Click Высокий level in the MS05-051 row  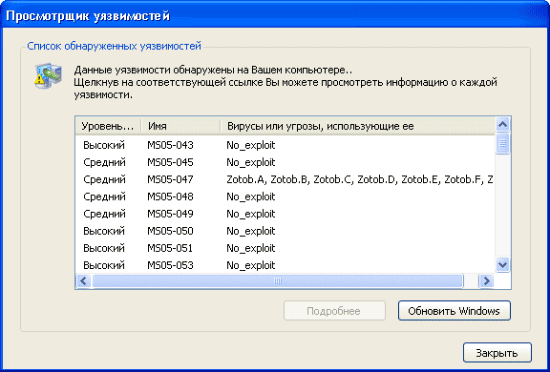pos(104,248)
